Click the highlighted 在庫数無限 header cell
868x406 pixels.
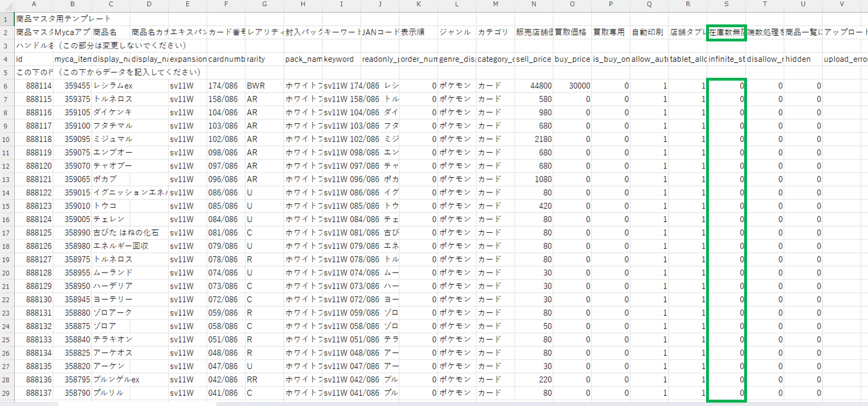pos(727,32)
